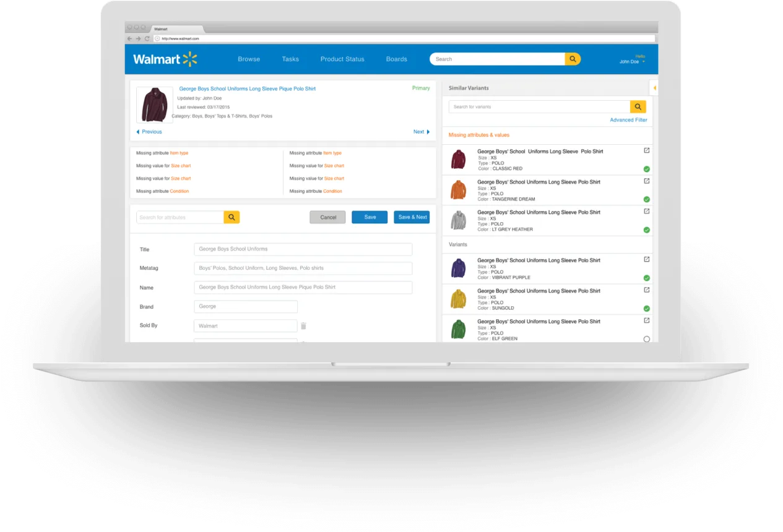The width and height of the screenshot is (783, 532).
Task: Toggle TANGERINE DREAM variant check mark
Action: [647, 199]
